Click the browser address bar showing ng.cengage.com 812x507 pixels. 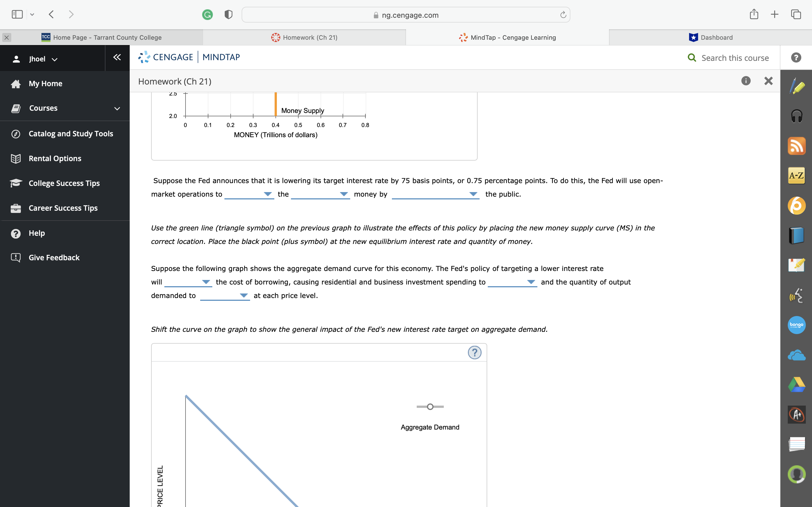(406, 14)
